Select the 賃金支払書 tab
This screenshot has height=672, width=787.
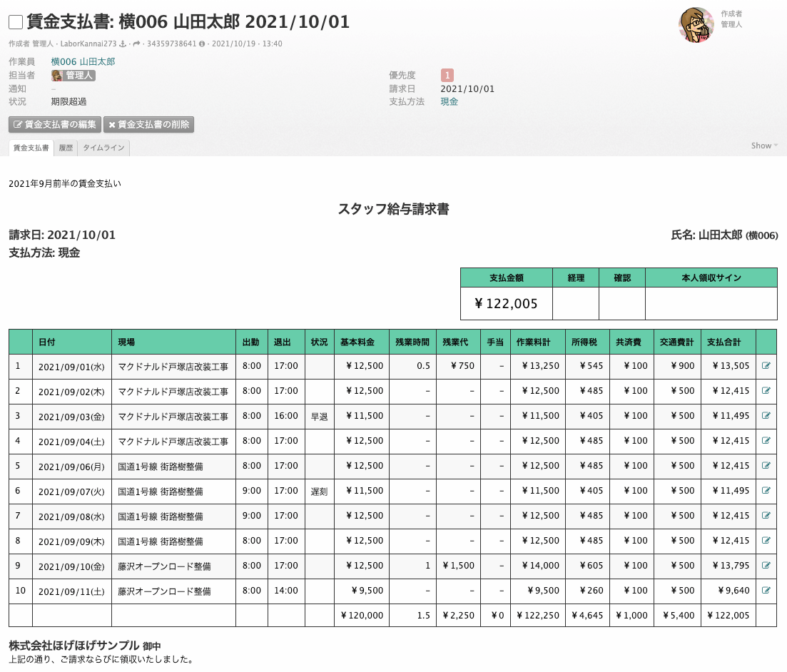click(x=31, y=148)
